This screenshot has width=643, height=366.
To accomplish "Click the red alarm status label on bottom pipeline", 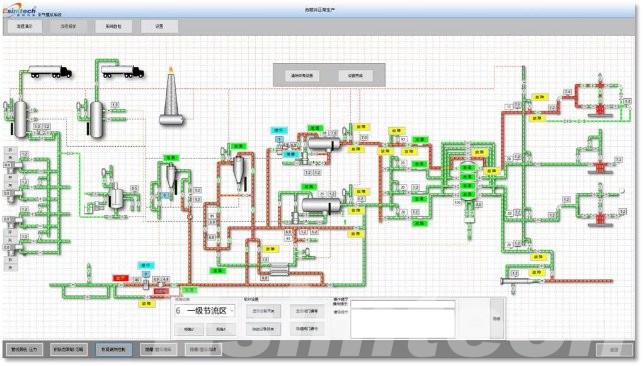I will tap(121, 278).
